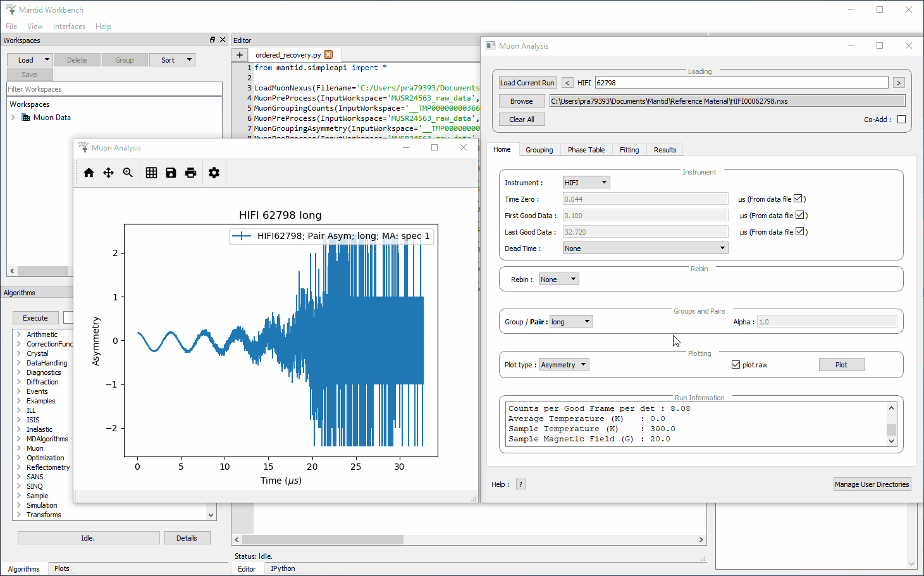Toggle grid lines icon on plot
This screenshot has width=924, height=576.
(x=151, y=173)
